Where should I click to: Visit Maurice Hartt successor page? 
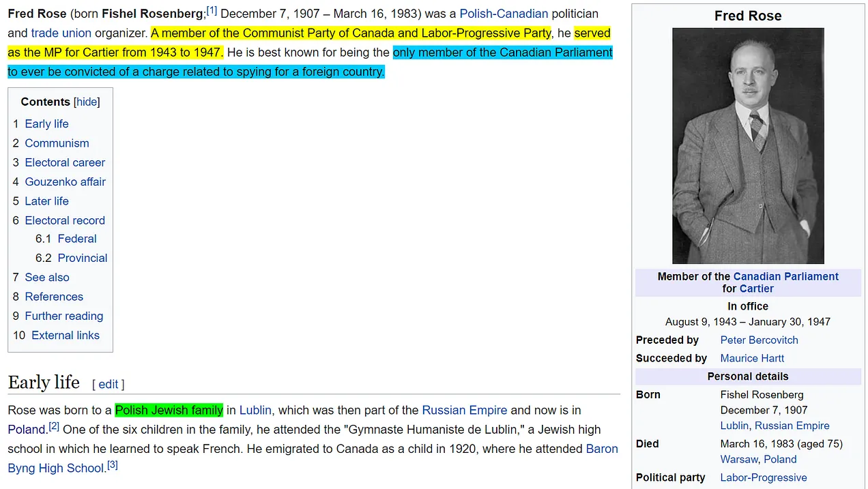tap(752, 358)
